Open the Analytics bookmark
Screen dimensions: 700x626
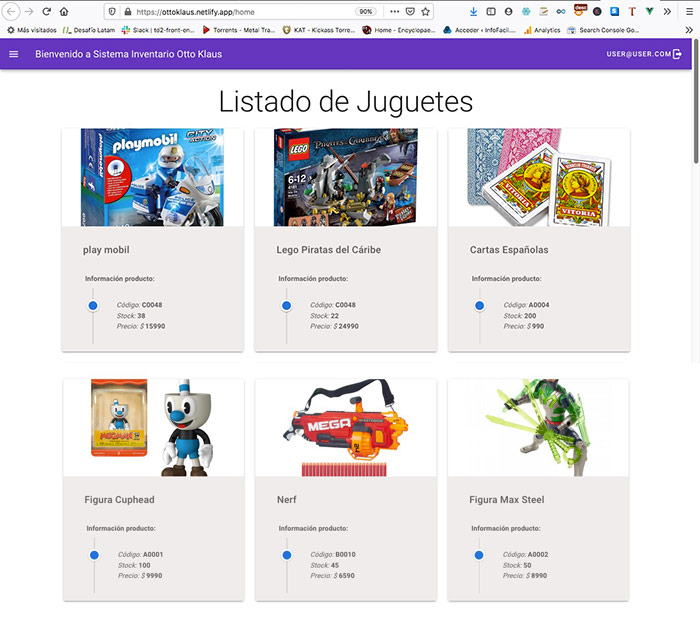point(542,30)
